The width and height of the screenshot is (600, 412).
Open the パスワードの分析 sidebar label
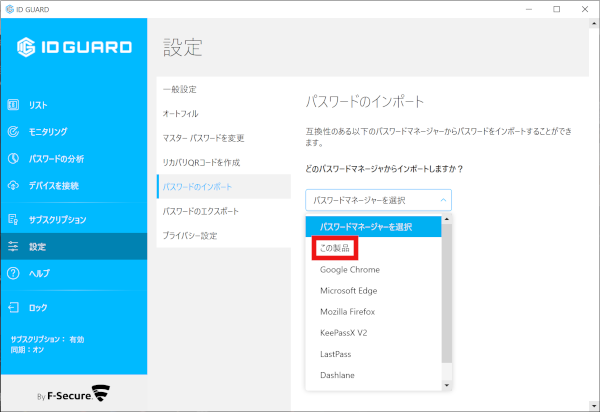(56, 159)
